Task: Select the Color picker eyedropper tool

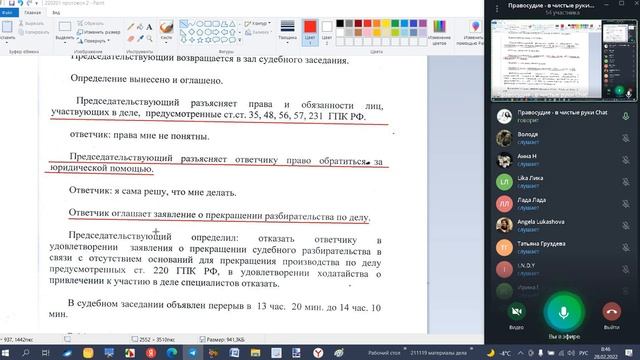Action: [x=140, y=38]
